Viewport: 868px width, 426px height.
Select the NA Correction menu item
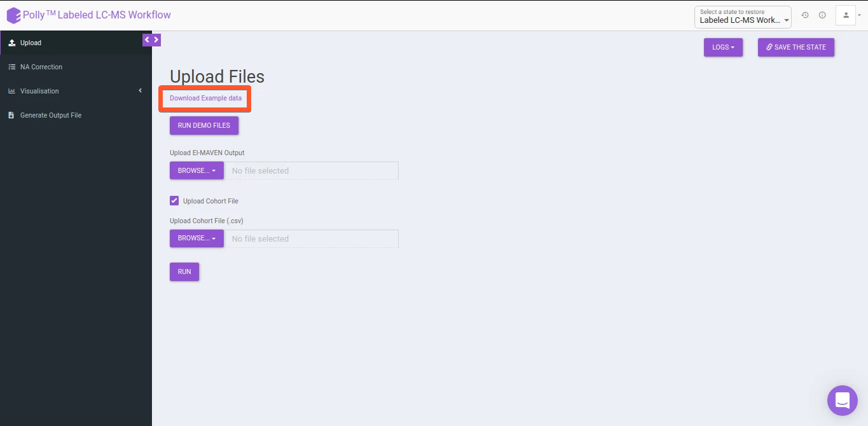pos(41,67)
